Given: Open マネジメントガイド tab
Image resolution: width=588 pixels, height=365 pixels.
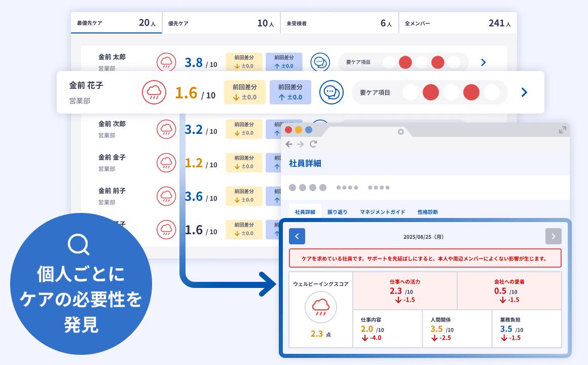Looking at the screenshot, I should [383, 212].
